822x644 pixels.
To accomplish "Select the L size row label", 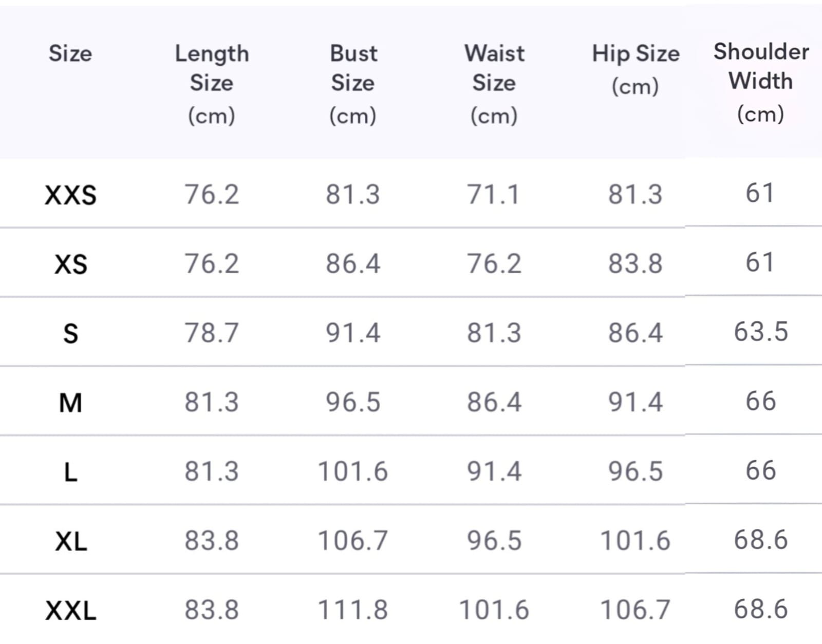I will coord(70,472).
